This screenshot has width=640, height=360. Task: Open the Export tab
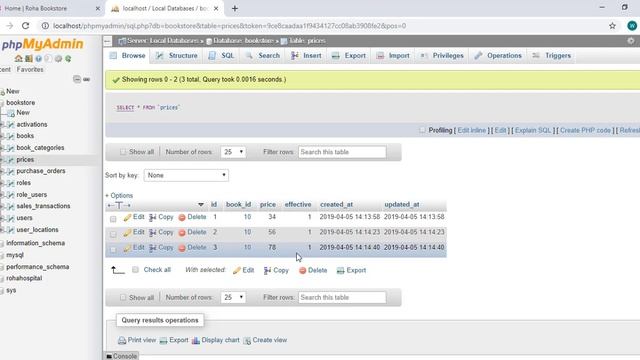349,56
